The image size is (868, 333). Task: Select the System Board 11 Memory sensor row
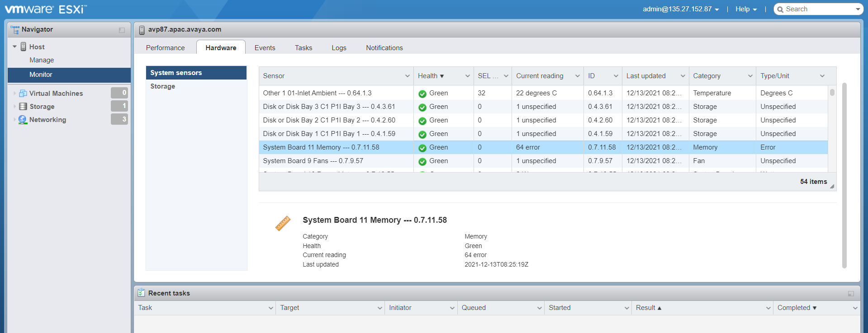point(543,147)
